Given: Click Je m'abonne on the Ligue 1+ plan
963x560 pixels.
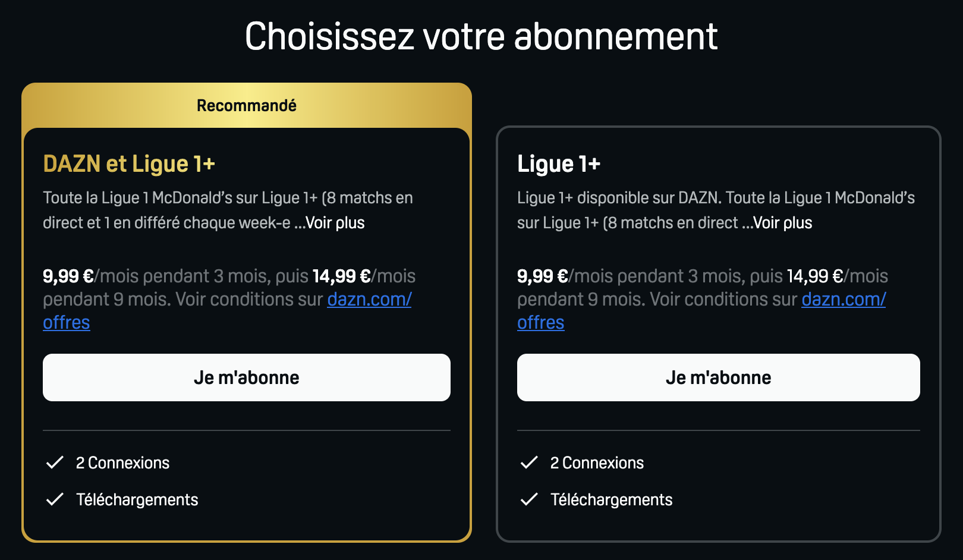Looking at the screenshot, I should [x=718, y=377].
